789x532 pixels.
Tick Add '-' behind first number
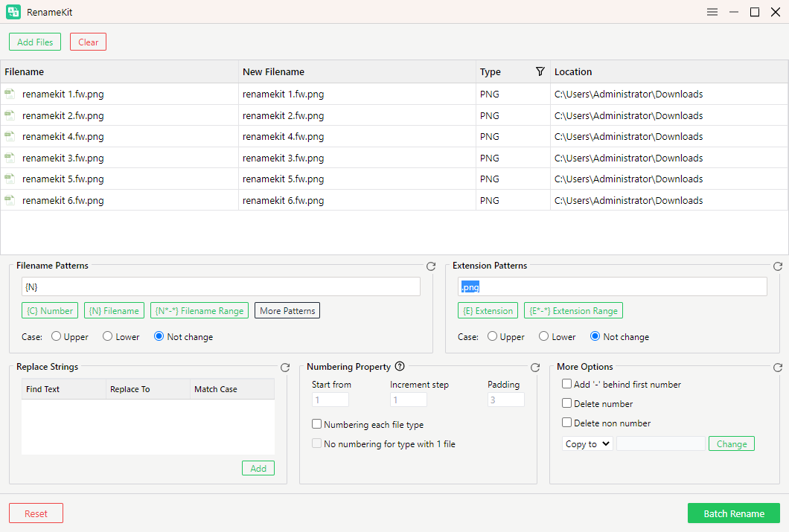[566, 384]
